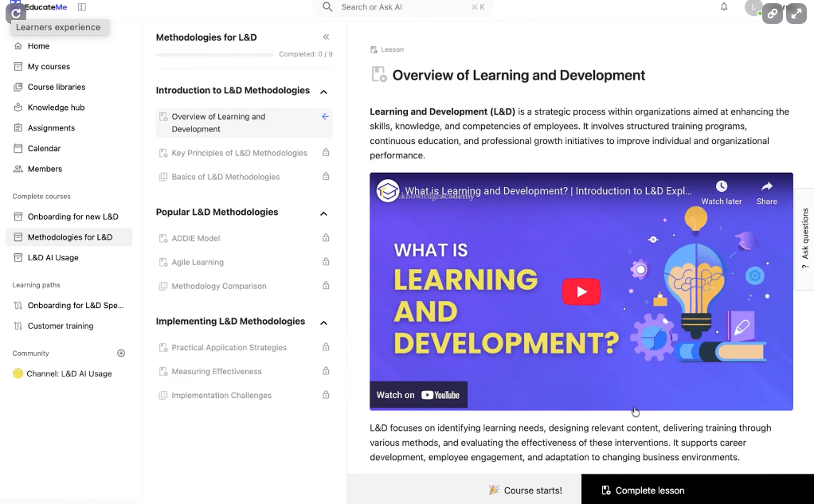Go to Calendar in sidebar

[44, 149]
